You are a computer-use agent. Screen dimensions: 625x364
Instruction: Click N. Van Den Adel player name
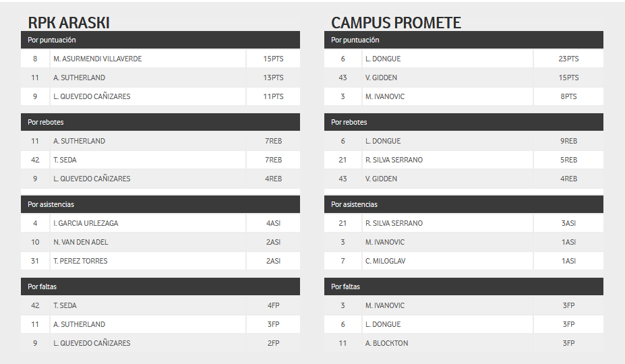tap(80, 242)
